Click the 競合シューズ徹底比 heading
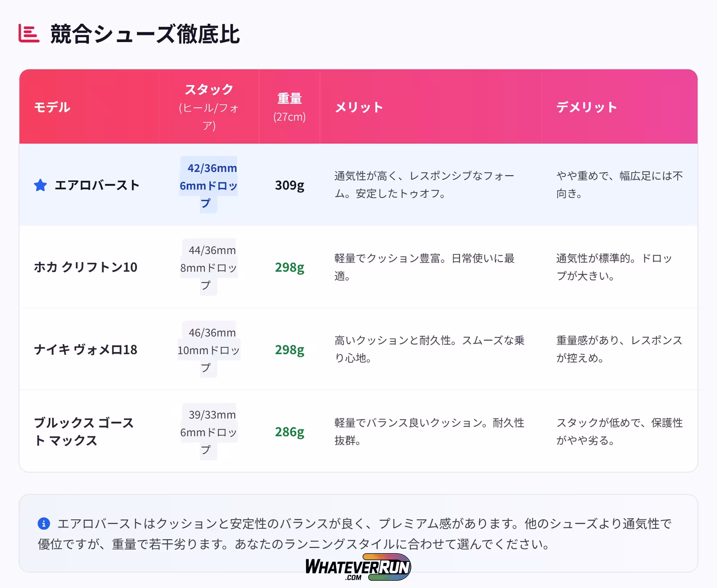This screenshot has width=717, height=588. click(145, 34)
